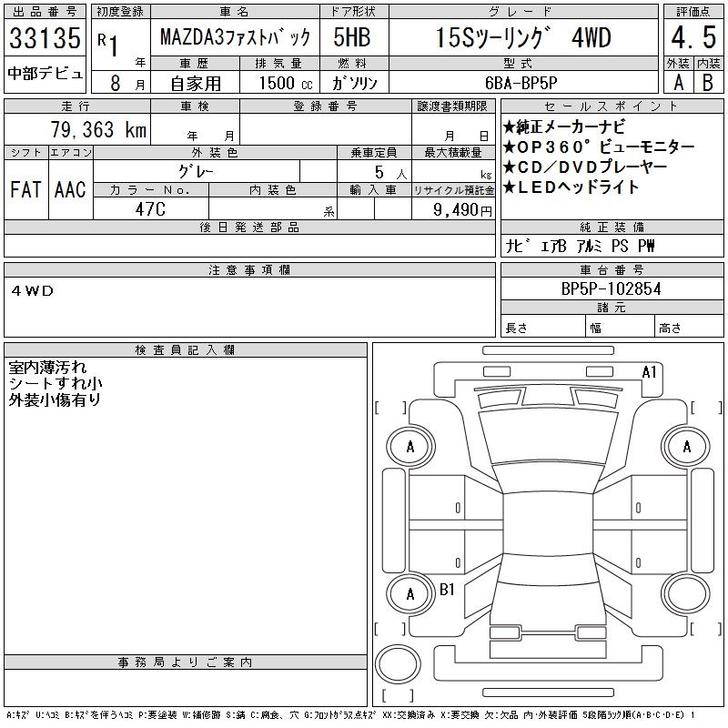
Task: Click the 車検 header
Action: 195,106
